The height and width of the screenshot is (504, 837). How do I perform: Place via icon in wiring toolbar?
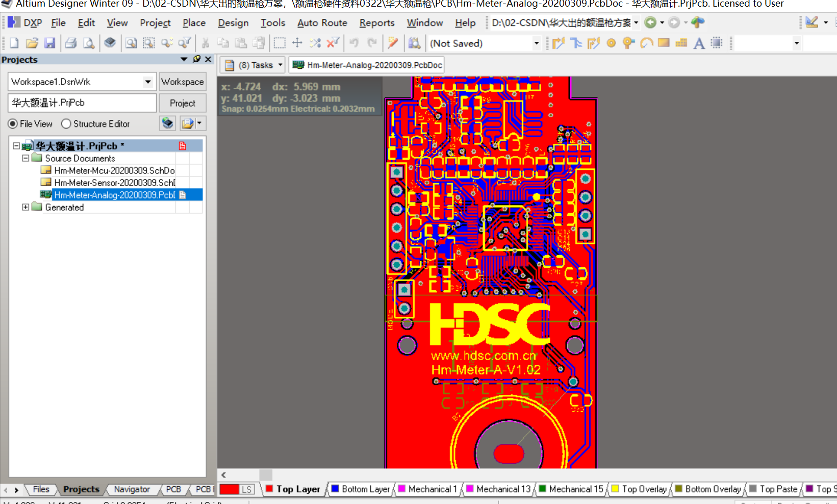pos(628,43)
